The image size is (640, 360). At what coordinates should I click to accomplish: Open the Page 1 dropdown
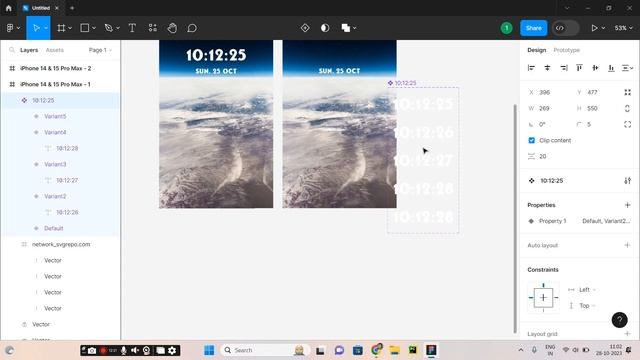[x=100, y=50]
